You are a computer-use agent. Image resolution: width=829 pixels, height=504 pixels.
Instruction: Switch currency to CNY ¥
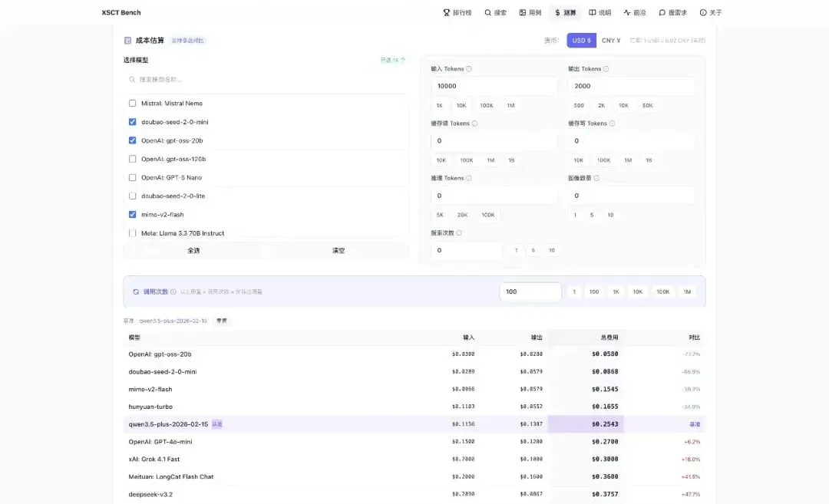[611, 40]
